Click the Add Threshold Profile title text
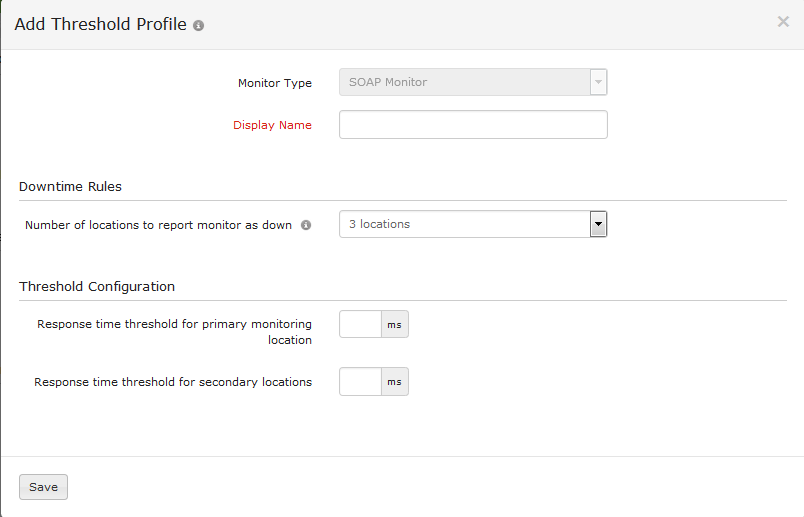This screenshot has height=517, width=804. [x=100, y=24]
